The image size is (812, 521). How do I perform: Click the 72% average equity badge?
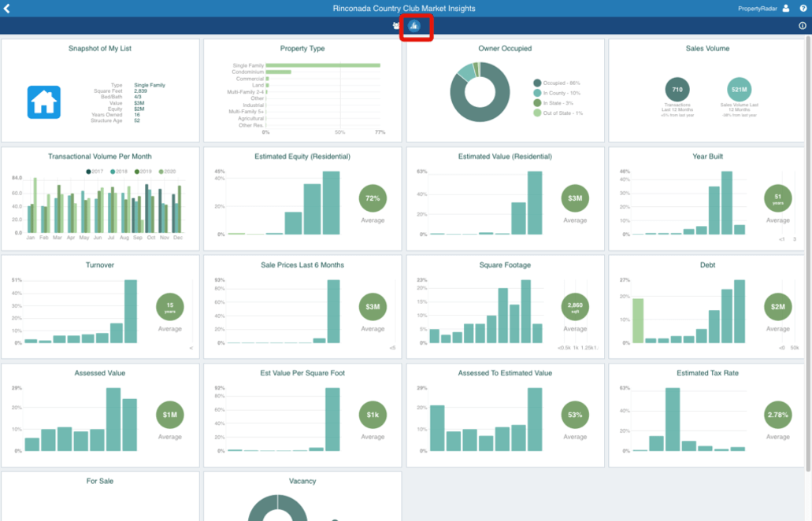(373, 198)
